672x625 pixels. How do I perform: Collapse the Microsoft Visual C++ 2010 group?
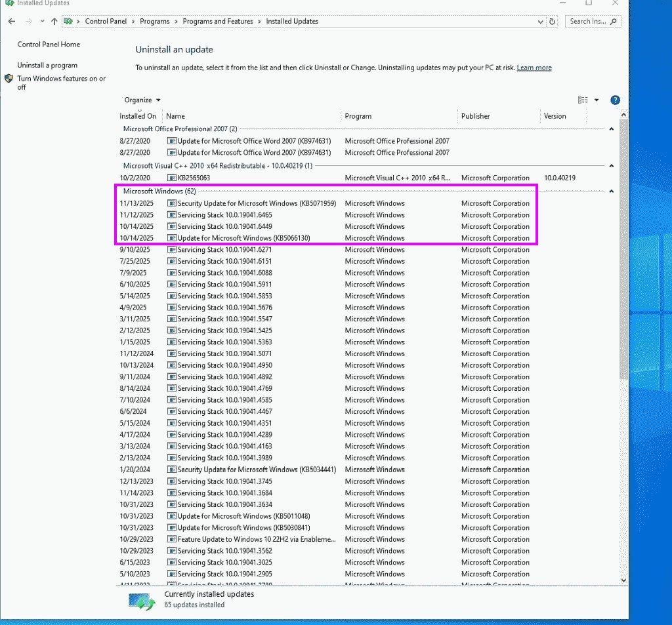pos(612,166)
